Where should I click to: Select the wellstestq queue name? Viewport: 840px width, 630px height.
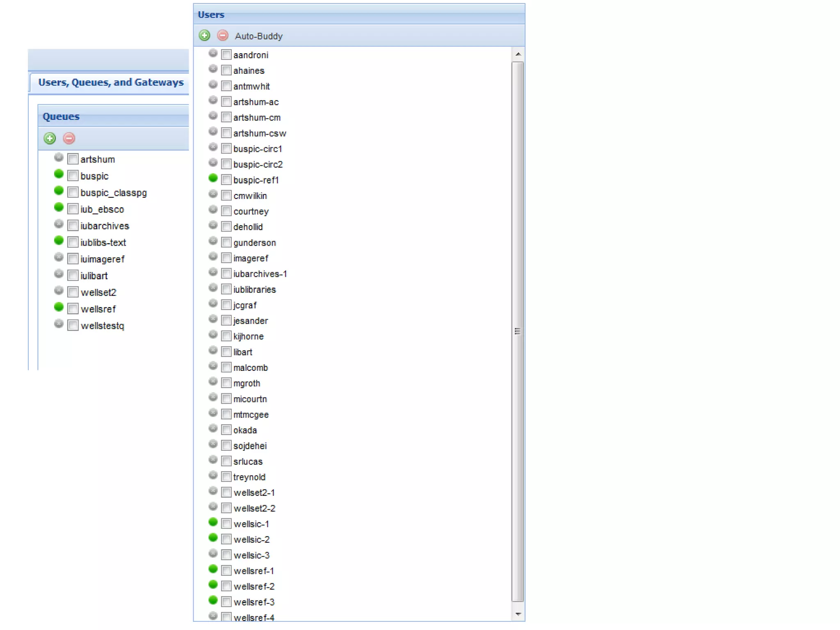[102, 326]
